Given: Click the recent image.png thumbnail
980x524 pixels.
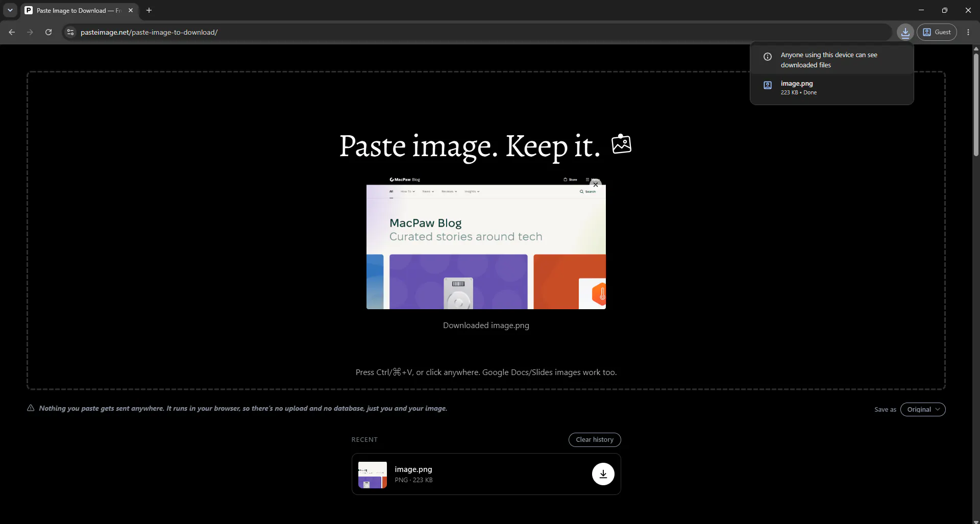Looking at the screenshot, I should (x=373, y=475).
